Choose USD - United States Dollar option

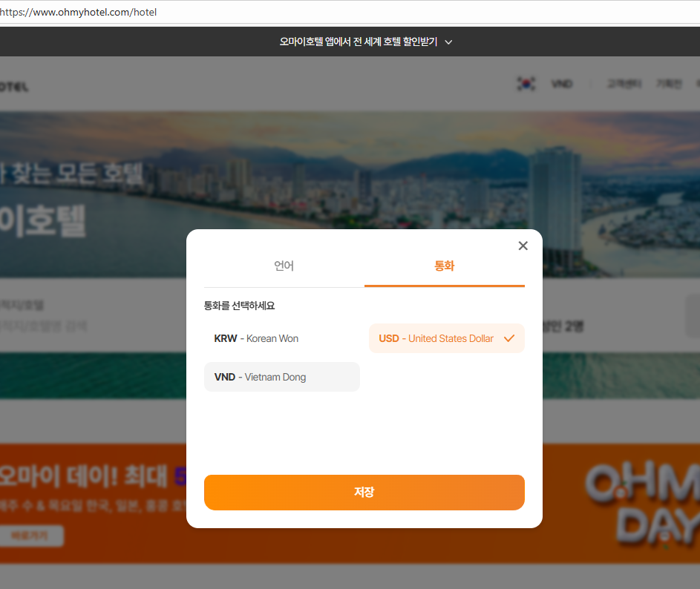[x=446, y=338]
